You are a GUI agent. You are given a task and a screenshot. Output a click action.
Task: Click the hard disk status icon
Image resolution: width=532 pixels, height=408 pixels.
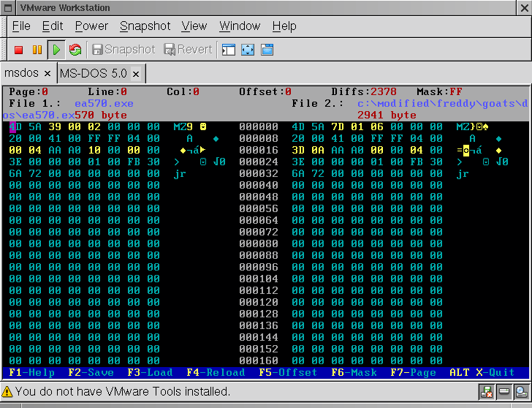(503, 392)
